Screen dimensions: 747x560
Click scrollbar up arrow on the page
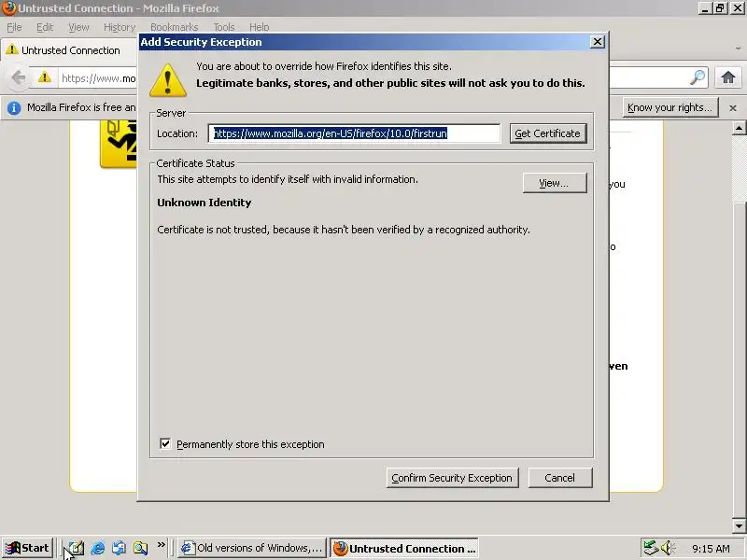[739, 128]
